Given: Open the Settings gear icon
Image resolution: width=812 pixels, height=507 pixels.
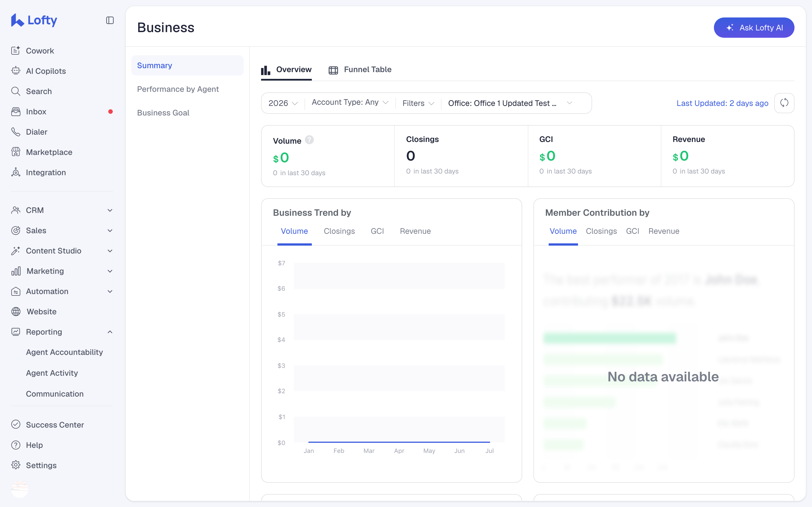Looking at the screenshot, I should 16,465.
